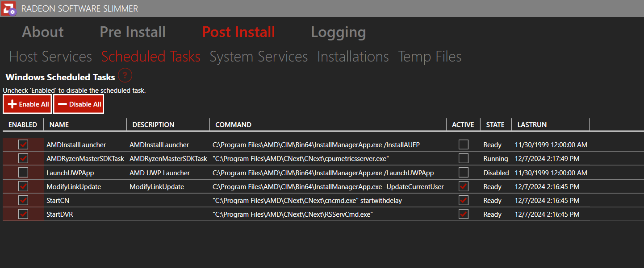Enable the LaunchUWPApp task checkbox
This screenshot has width=644, height=268.
click(x=23, y=173)
